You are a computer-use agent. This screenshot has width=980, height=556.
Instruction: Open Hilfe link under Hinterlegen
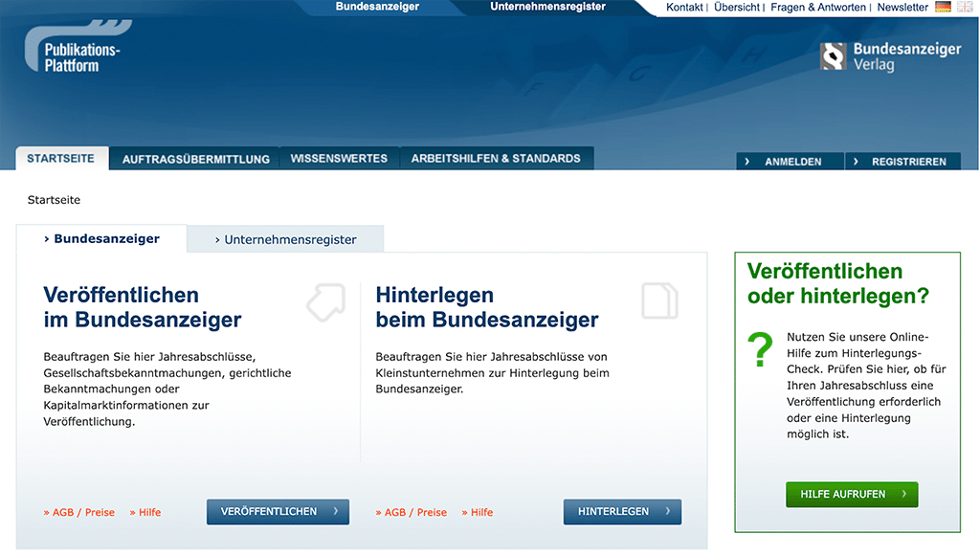pos(478,512)
